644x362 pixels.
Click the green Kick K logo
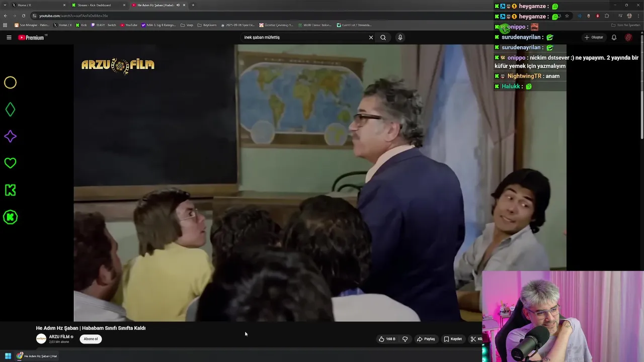10,190
